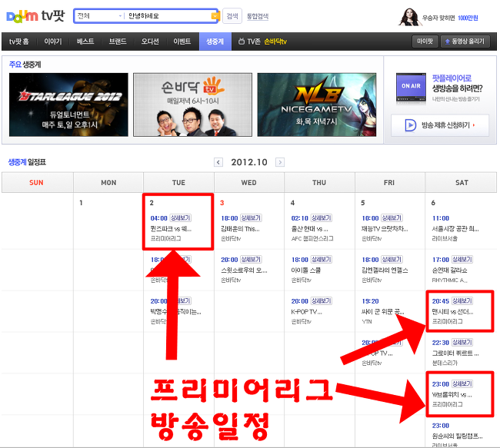The image size is (500, 448).
Task: Go to tv팟 홈 in the navigation
Action: [18, 41]
